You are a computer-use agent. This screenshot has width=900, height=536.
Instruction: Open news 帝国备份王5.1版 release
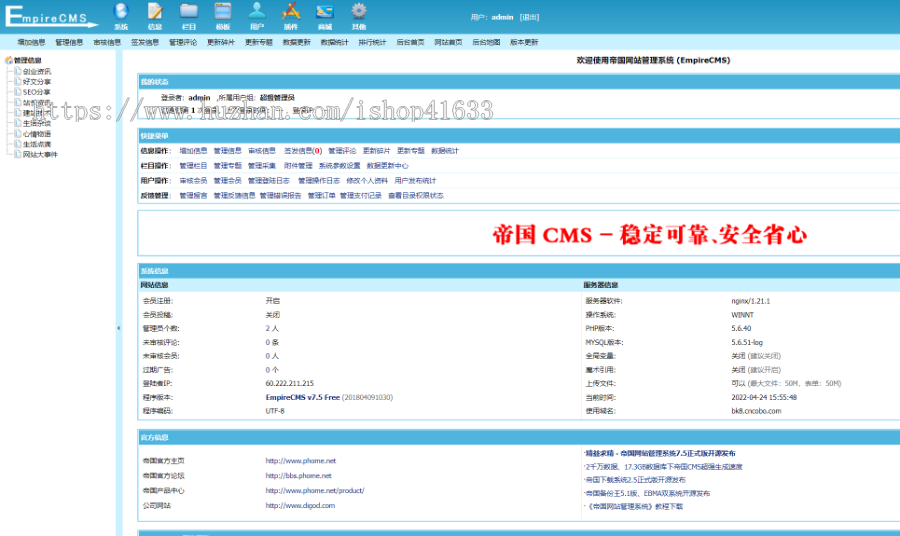[647, 493]
